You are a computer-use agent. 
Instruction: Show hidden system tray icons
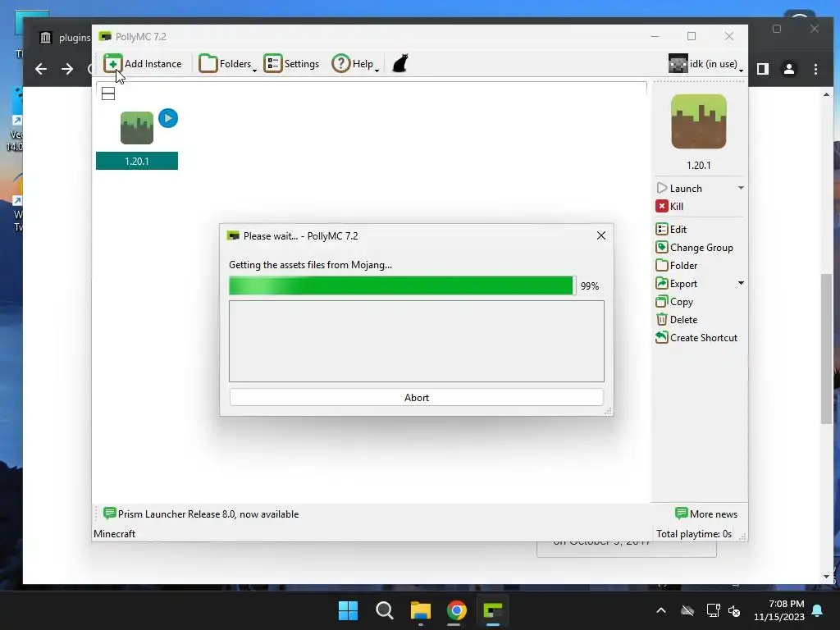click(x=661, y=610)
